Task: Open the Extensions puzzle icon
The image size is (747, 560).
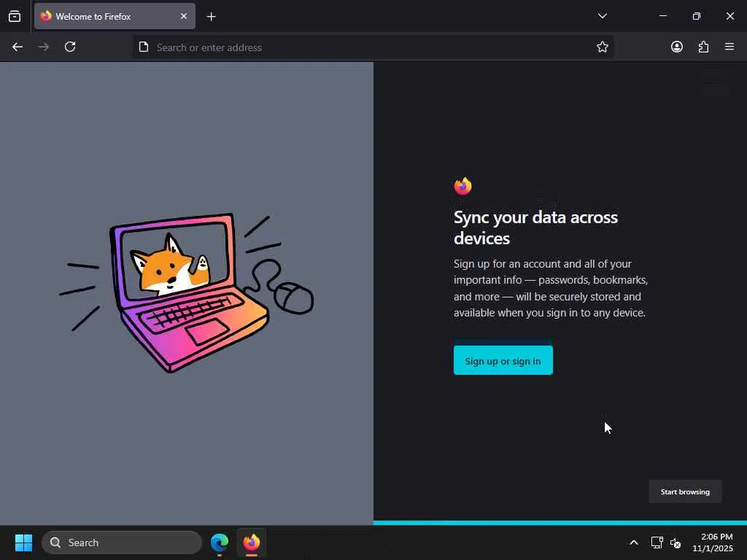Action: point(704,47)
